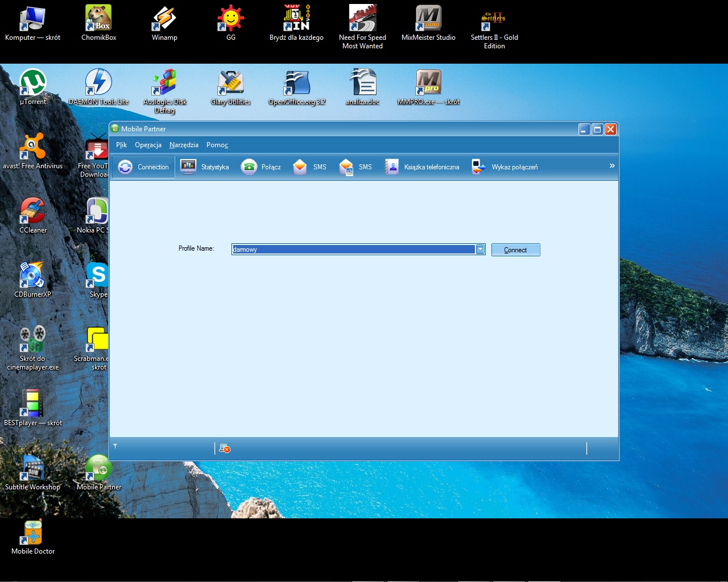
Task: Open the Statystyka toolbar icon
Action: click(188, 167)
